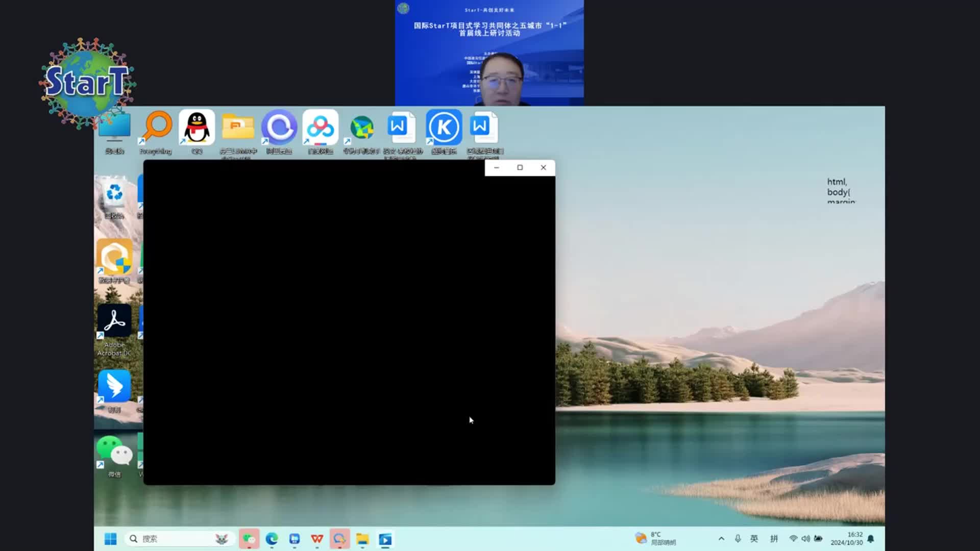Open the Kugou music K icon
980x551 pixels.
point(444,128)
